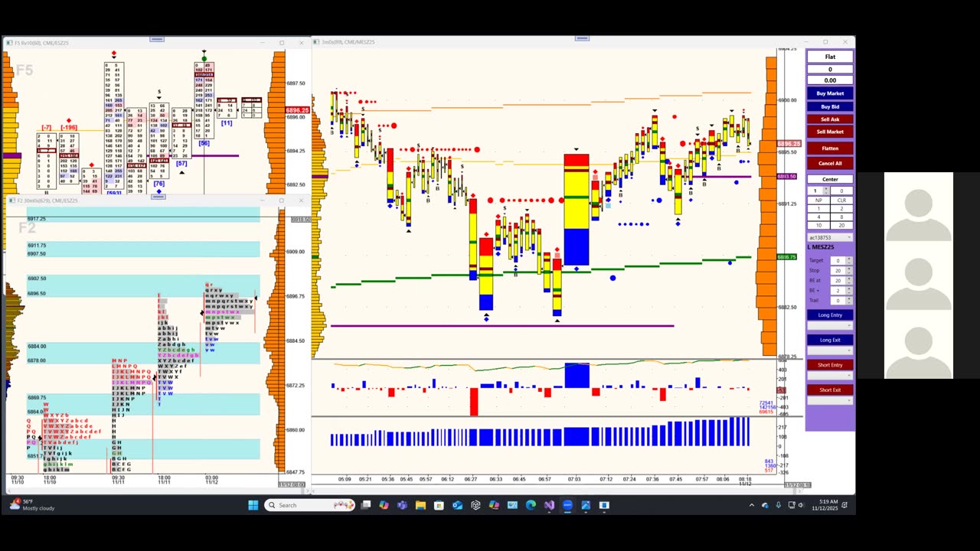Click the L MESZ25 instrument label
980x551 pixels.
click(821, 247)
